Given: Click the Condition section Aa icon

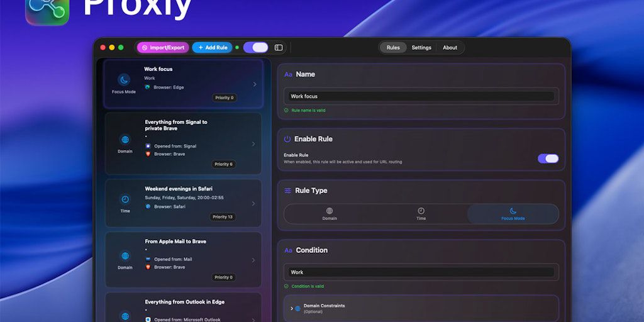Looking at the screenshot, I should click(x=288, y=250).
